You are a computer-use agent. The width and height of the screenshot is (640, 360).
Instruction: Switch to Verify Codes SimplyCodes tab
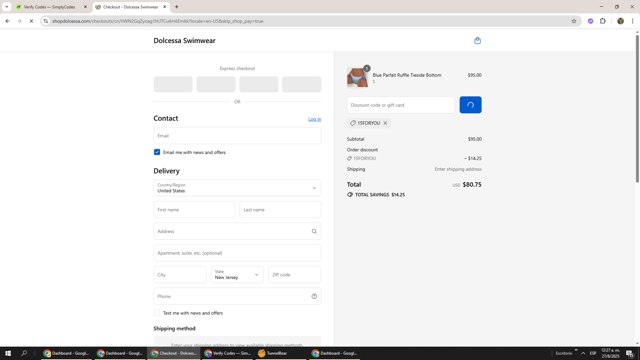(48, 7)
